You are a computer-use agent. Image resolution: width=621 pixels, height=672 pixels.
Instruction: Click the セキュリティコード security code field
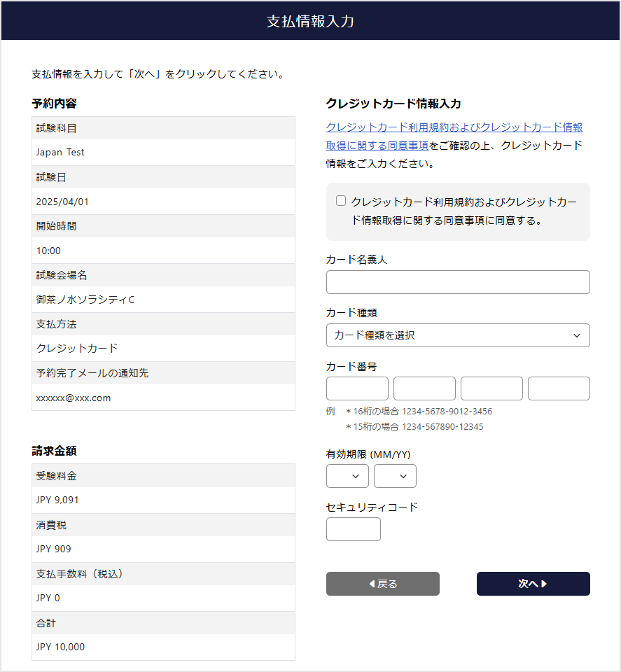pyautogui.click(x=353, y=529)
